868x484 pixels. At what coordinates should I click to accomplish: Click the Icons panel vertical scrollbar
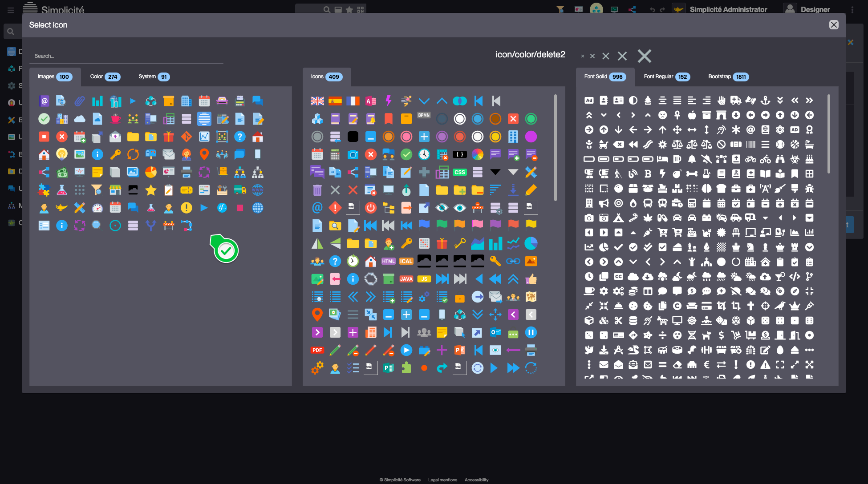pyautogui.click(x=556, y=147)
